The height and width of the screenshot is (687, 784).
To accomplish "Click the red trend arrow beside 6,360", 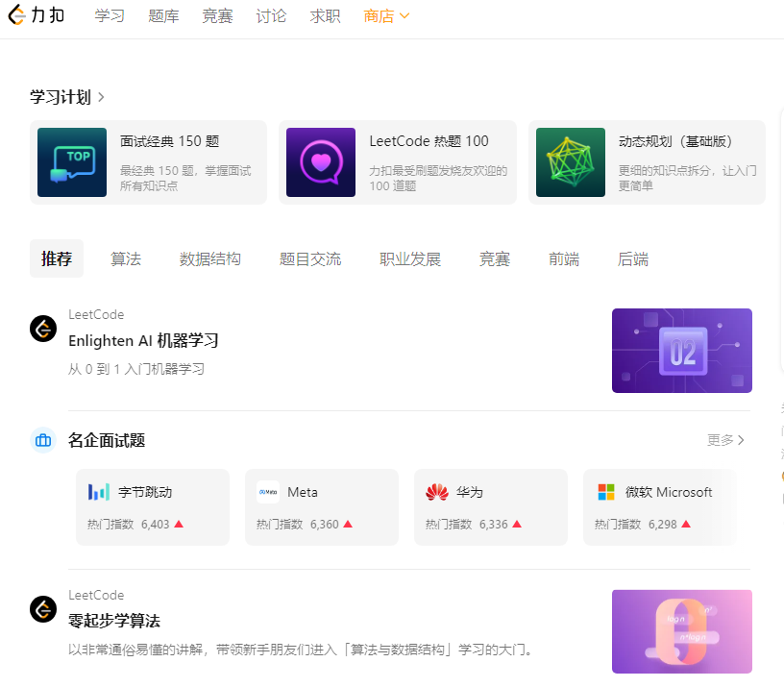I will (348, 524).
